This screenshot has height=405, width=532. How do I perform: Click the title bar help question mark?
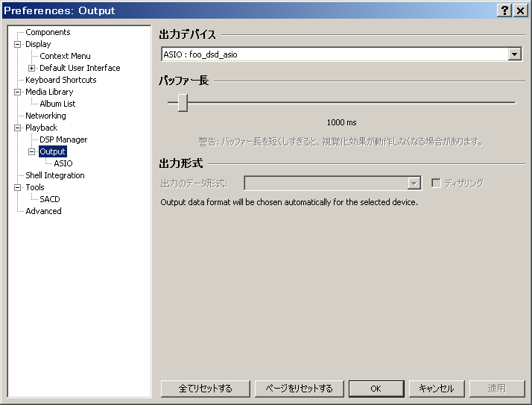coord(504,10)
